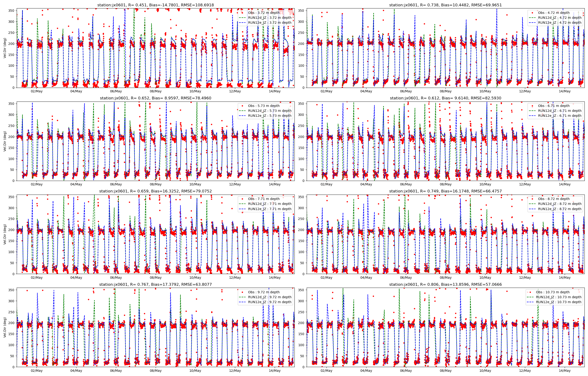This screenshot has height=376, width=588.
Task: Click the 'Vel.Dir (deg)' label of the 3.72 m plot
Action: pyautogui.click(x=5, y=48)
